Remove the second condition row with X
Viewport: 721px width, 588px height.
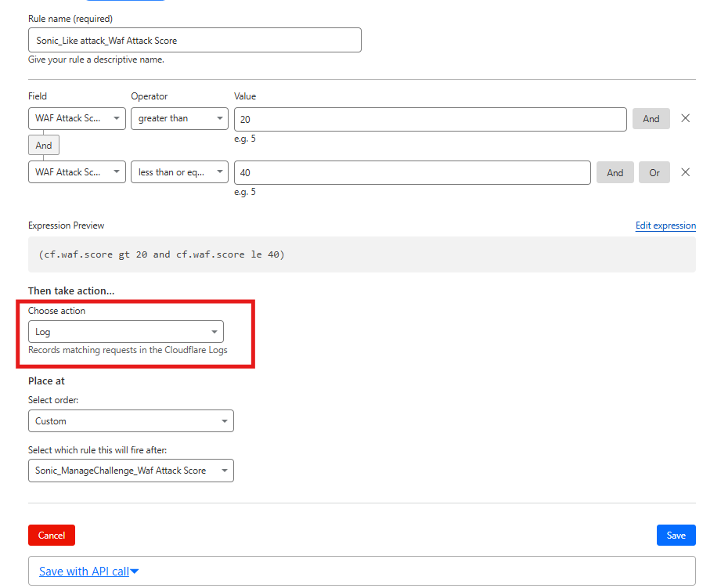(685, 172)
